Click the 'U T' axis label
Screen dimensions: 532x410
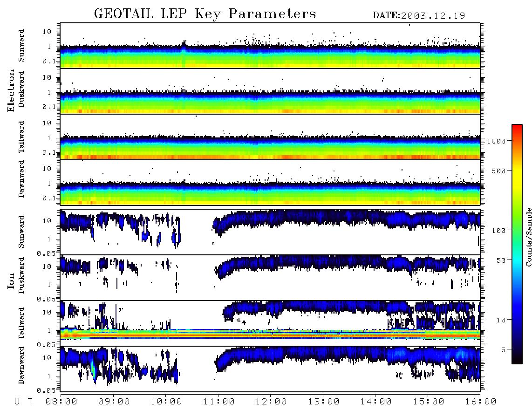(23, 402)
